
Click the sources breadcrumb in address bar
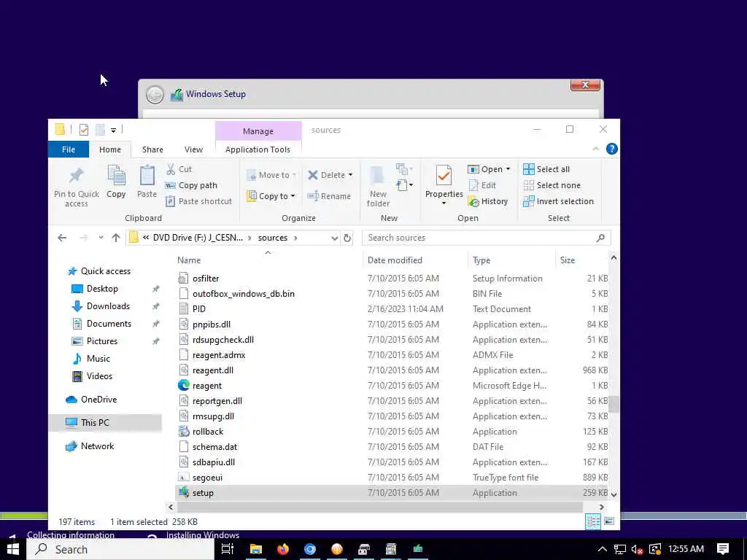tap(273, 238)
